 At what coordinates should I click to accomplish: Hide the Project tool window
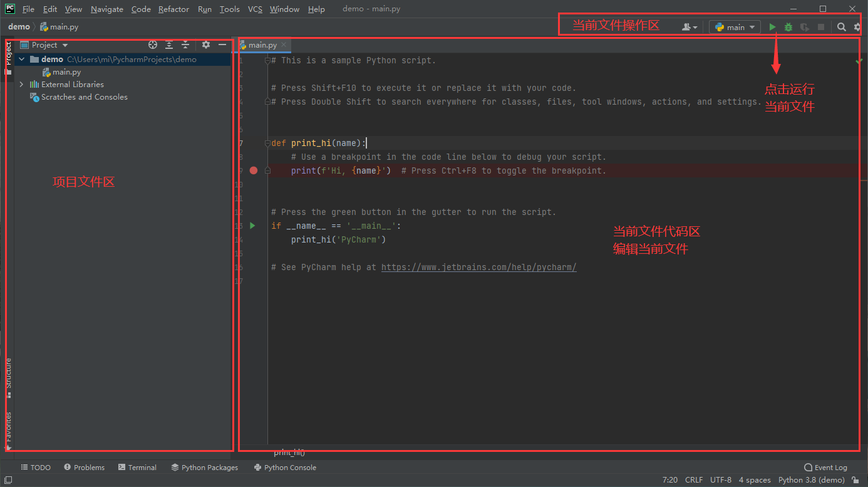(222, 45)
